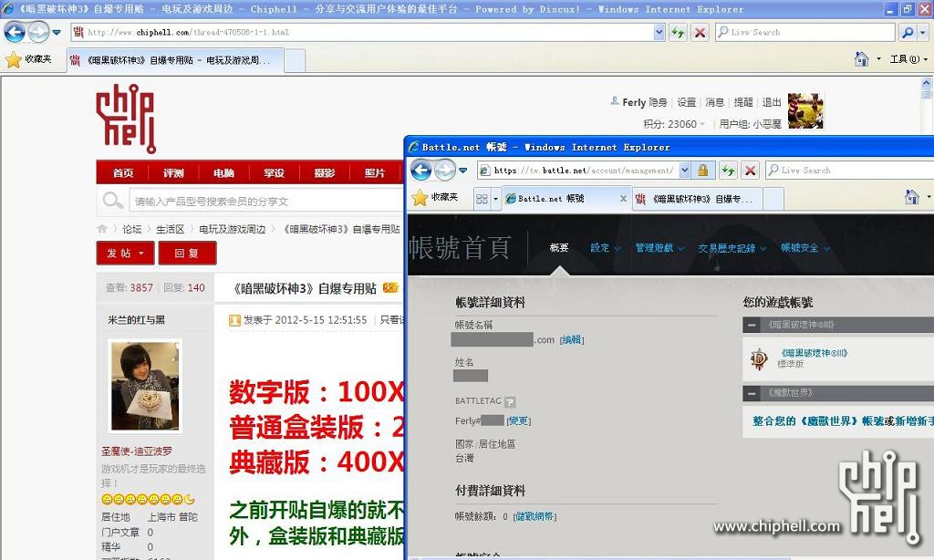Click the Chiphell logo

(x=126, y=119)
